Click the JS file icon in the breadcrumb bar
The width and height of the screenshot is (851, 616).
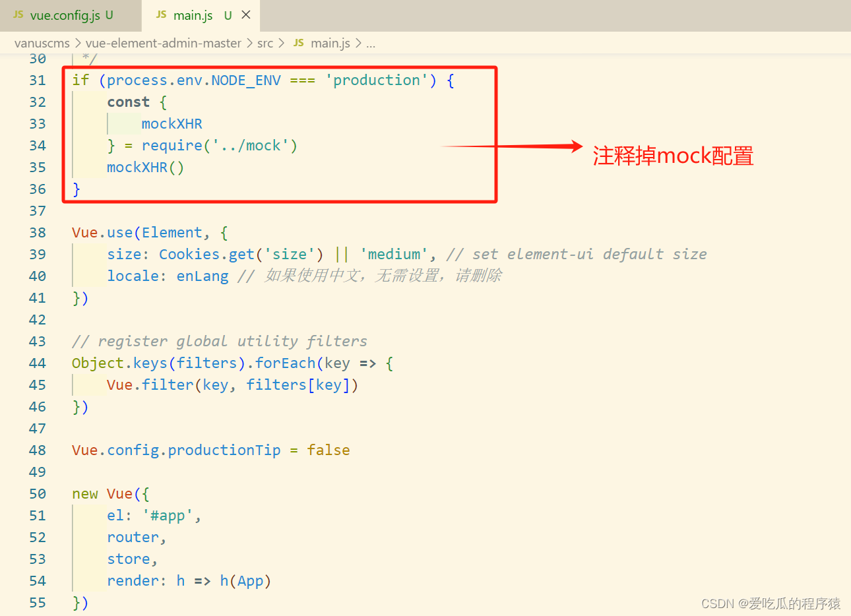(298, 43)
